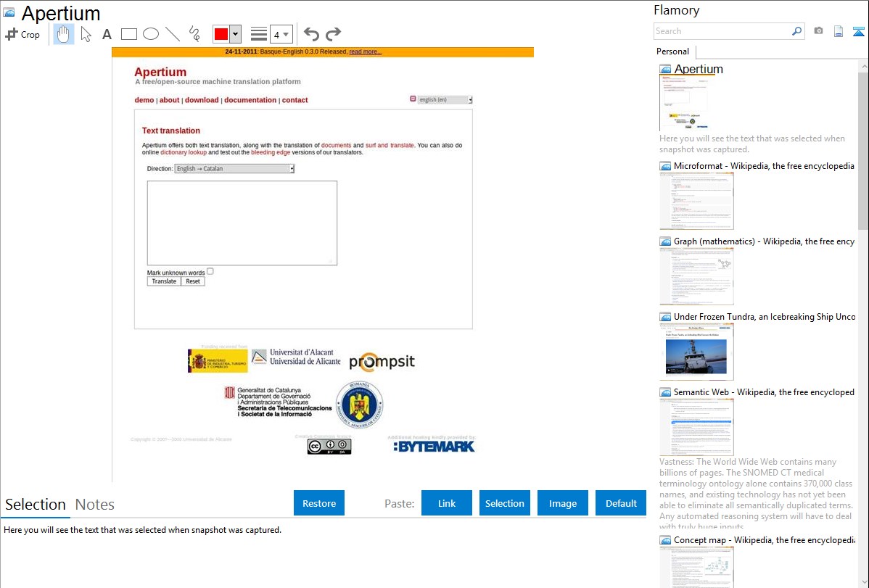Open the Microformat Wikipedia snapshot thumbnail
This screenshot has height=588, width=869.
pos(696,201)
